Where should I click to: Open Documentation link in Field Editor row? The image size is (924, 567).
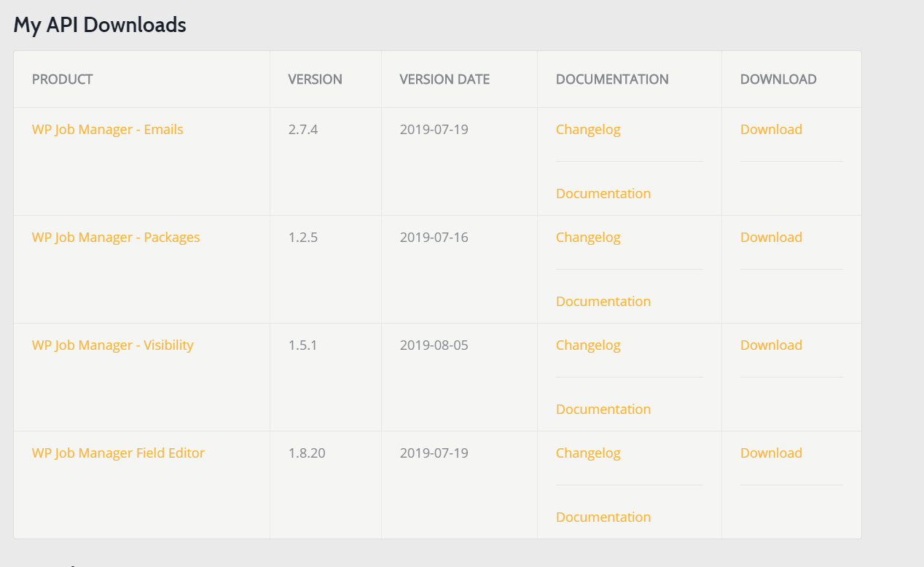(x=603, y=517)
